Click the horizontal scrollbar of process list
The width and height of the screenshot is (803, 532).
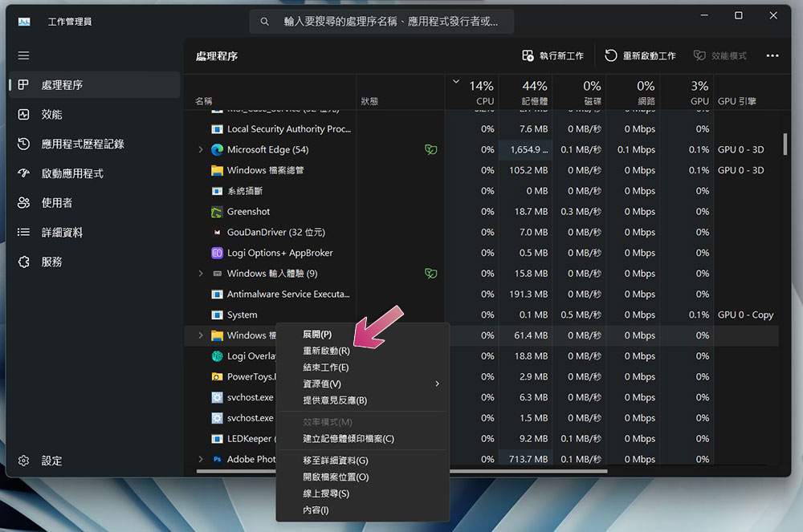[401, 471]
